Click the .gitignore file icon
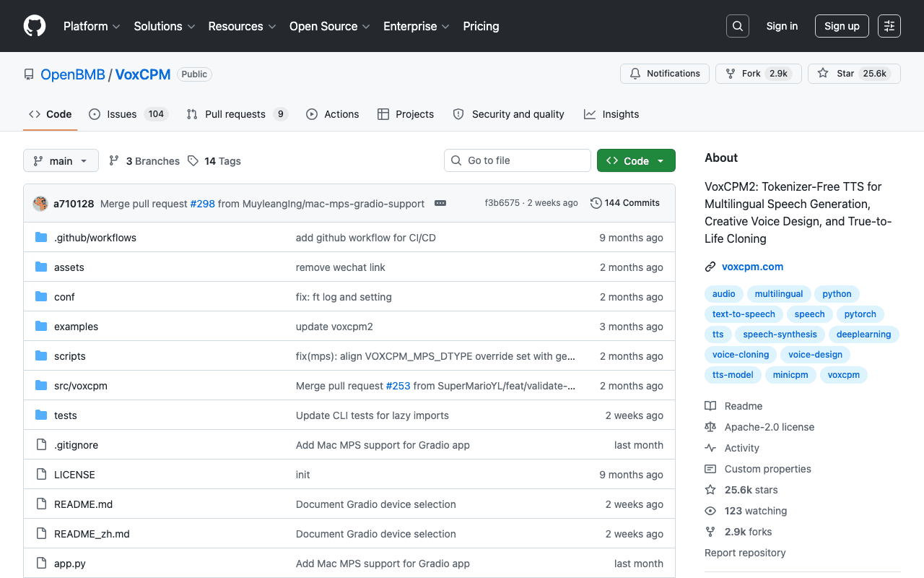This screenshot has width=924, height=578. [41, 445]
